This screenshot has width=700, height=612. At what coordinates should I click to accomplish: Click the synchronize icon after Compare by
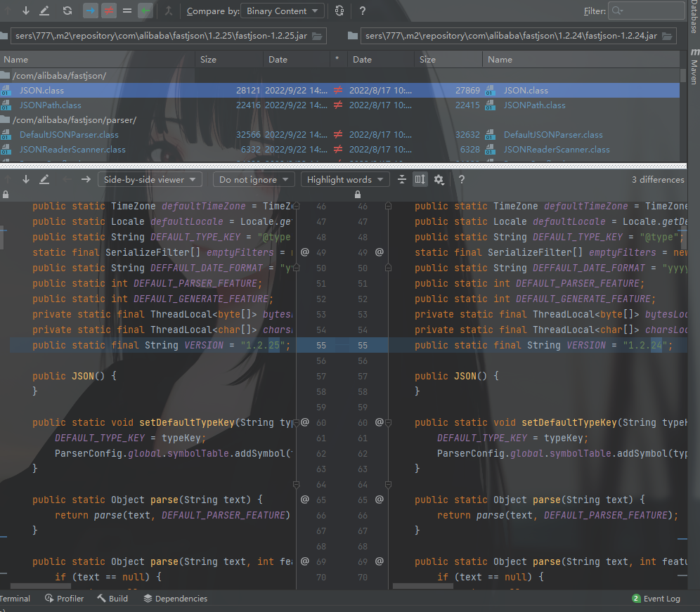(339, 11)
